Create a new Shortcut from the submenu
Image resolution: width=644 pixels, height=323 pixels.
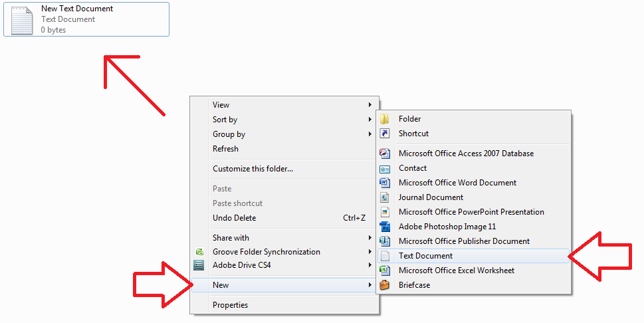tap(474, 134)
